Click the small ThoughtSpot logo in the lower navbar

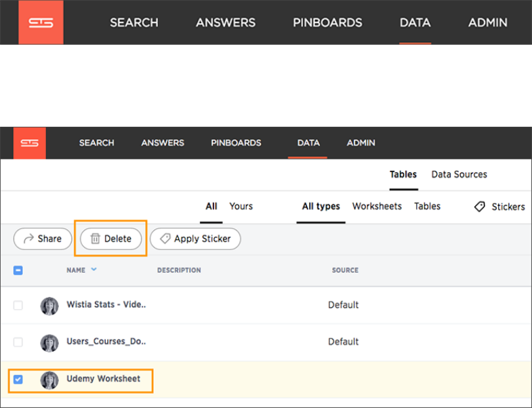pos(29,143)
